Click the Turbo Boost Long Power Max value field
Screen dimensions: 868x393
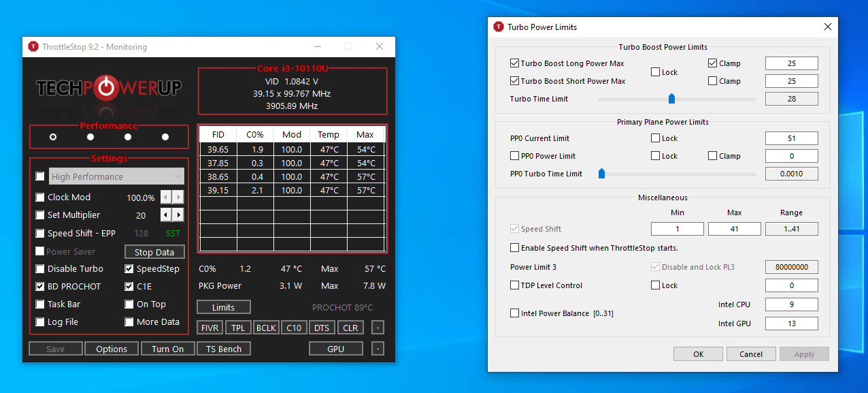click(x=792, y=63)
